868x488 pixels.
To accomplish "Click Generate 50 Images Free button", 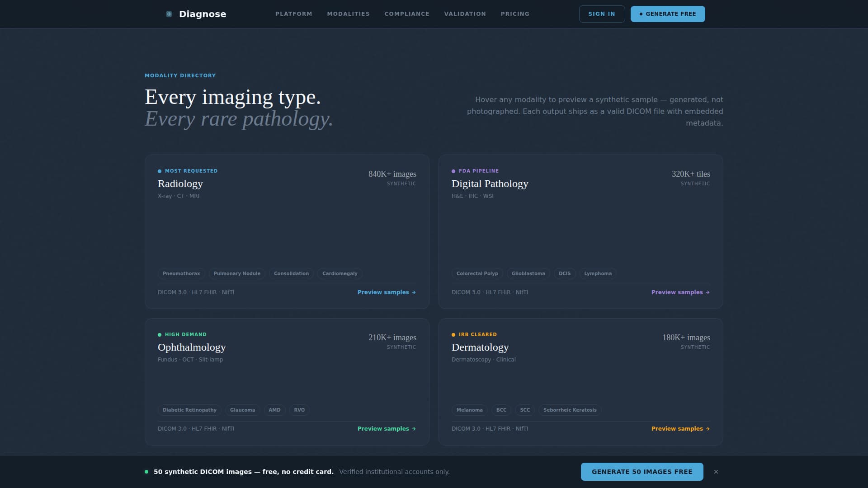I will [x=642, y=472].
